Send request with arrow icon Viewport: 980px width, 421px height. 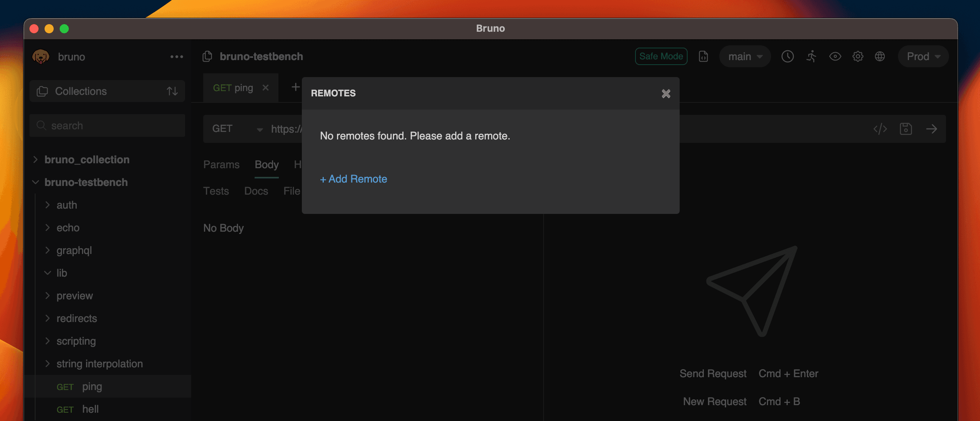pos(931,129)
